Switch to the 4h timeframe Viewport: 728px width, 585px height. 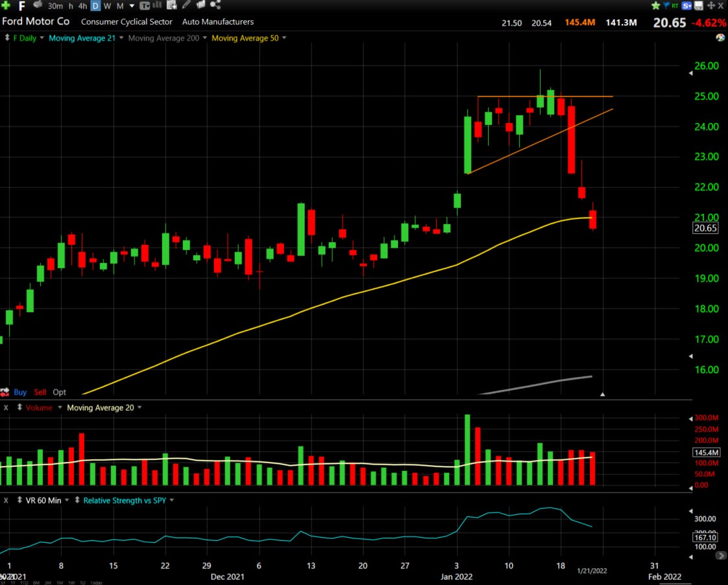coord(82,6)
